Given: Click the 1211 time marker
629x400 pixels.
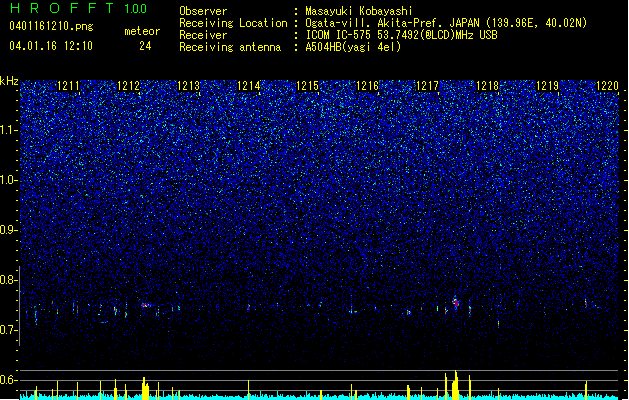Looking at the screenshot, I should click(x=69, y=86).
